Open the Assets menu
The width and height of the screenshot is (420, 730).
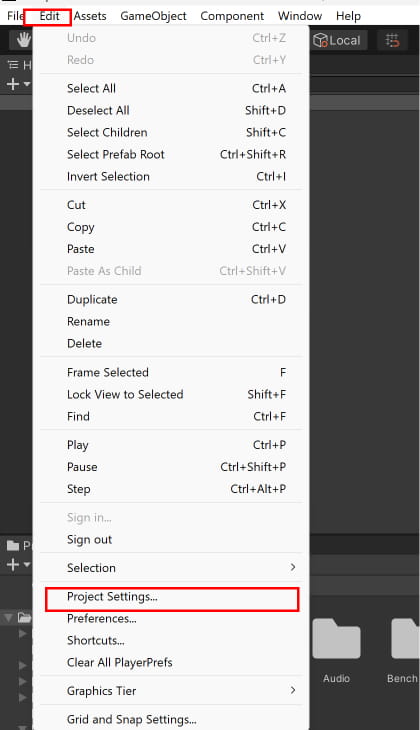tap(90, 16)
